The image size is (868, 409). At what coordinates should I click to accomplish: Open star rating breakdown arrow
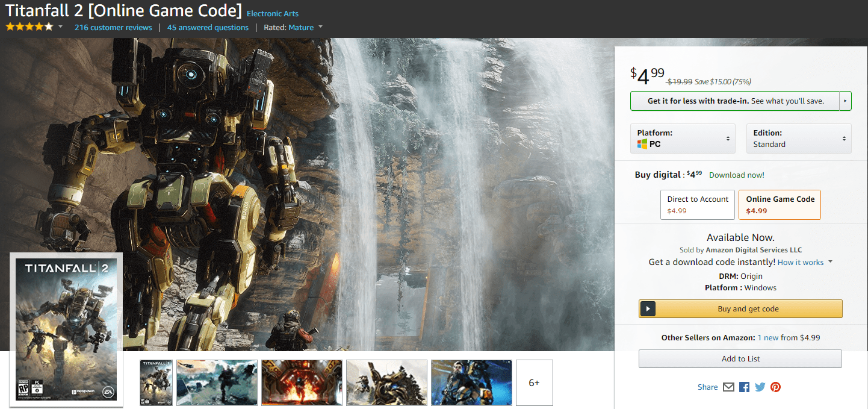click(x=61, y=27)
